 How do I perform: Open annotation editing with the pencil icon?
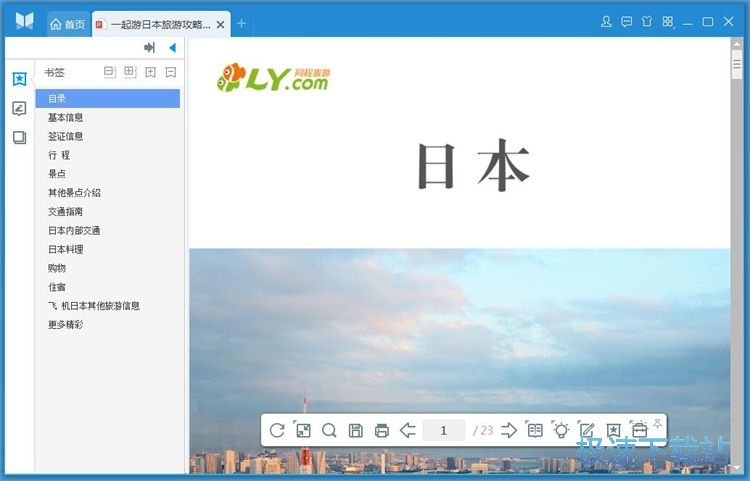pos(586,430)
